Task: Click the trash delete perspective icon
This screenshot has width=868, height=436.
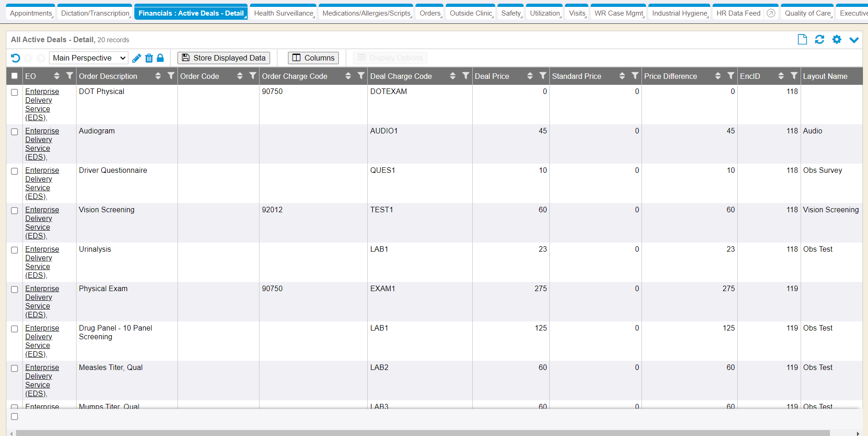Action: (x=149, y=58)
